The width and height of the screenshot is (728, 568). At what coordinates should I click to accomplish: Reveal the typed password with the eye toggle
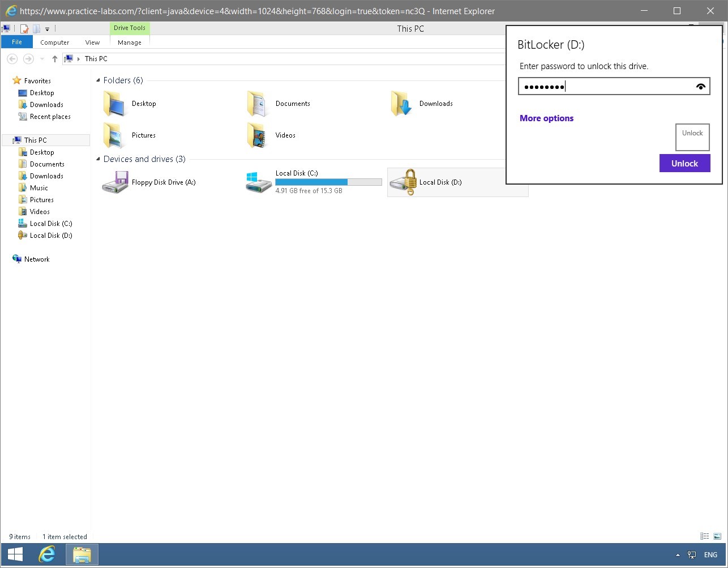coord(701,86)
